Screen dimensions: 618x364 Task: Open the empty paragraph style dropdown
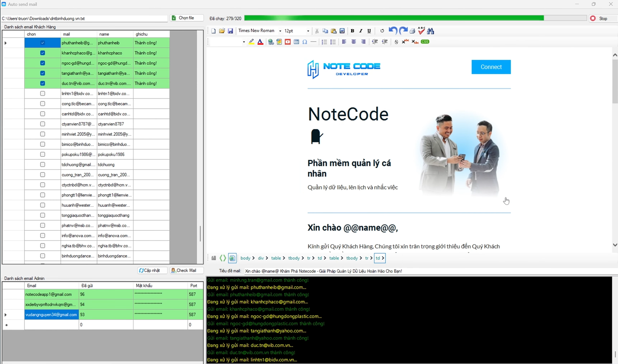244,42
